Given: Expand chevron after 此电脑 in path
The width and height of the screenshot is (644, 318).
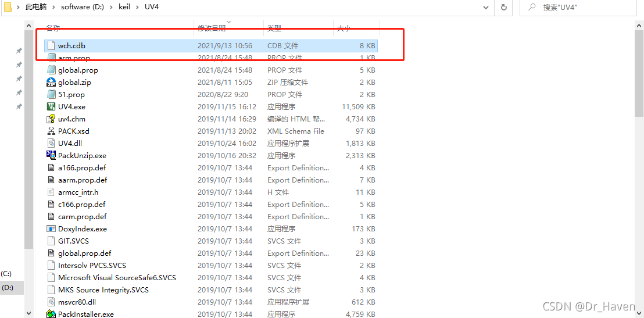Looking at the screenshot, I should point(53,7).
